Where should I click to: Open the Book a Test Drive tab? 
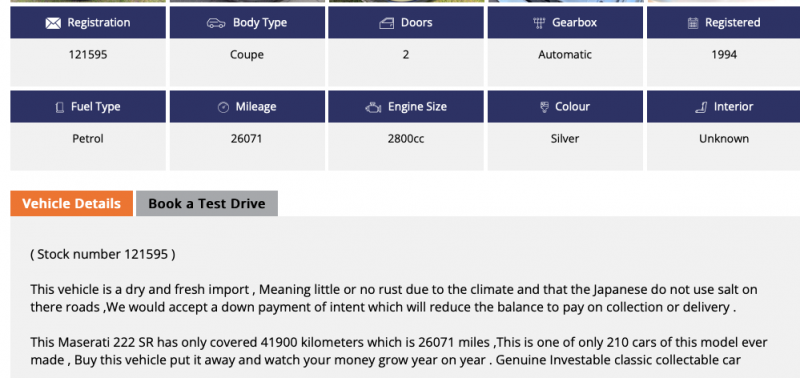207,204
